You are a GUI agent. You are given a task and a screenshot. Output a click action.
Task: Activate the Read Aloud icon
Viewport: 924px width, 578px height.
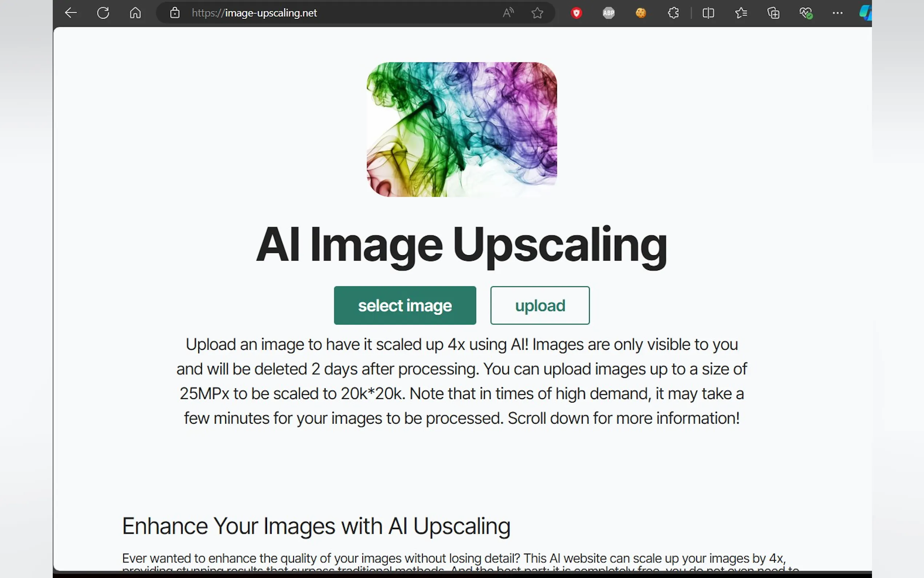click(x=508, y=13)
